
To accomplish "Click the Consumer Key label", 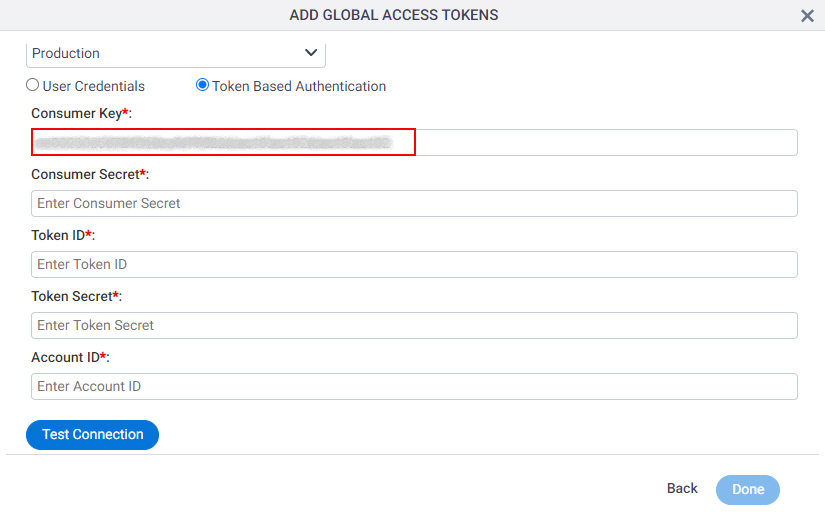I will click(82, 113).
